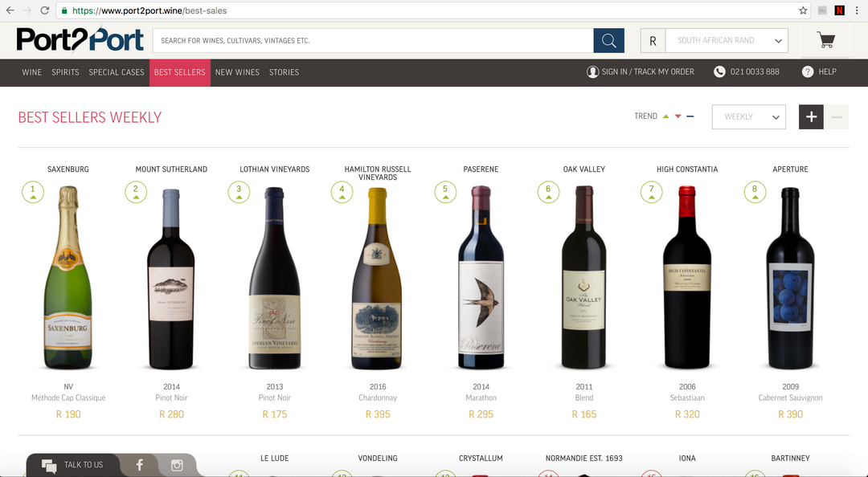The image size is (868, 477).
Task: Open Talk To Us chat
Action: [73, 464]
